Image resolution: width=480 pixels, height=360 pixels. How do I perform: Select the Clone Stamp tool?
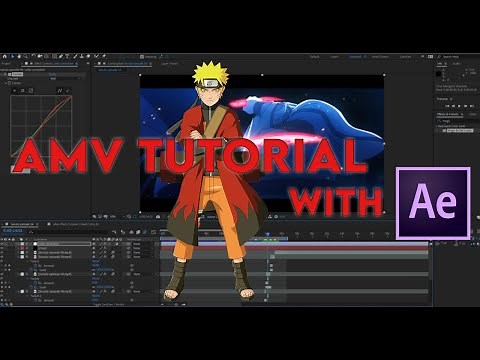(82, 56)
